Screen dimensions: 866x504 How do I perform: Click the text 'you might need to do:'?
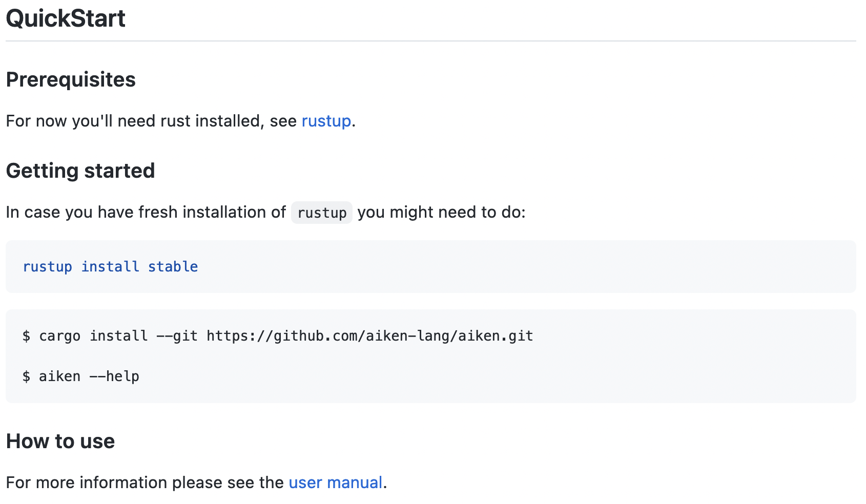(442, 213)
